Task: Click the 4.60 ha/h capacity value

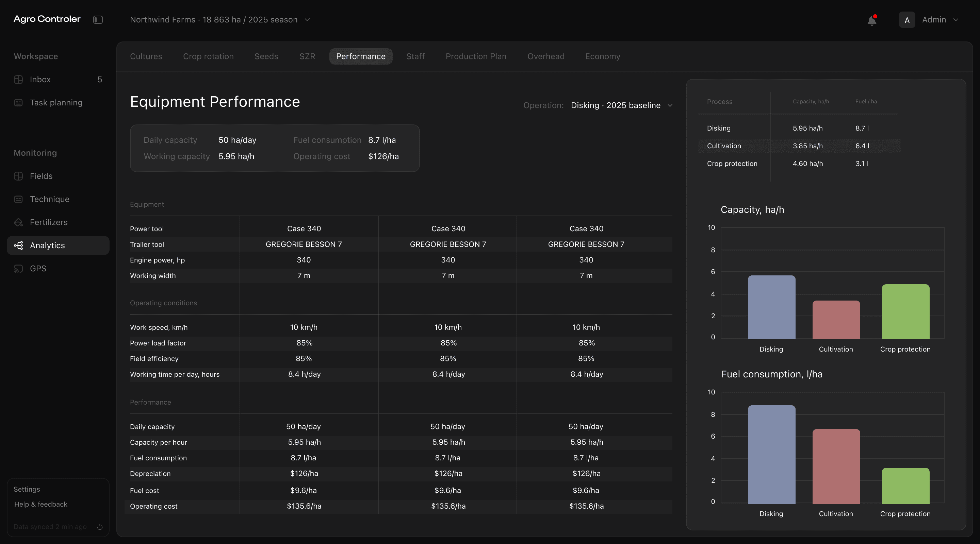Action: pyautogui.click(x=808, y=164)
